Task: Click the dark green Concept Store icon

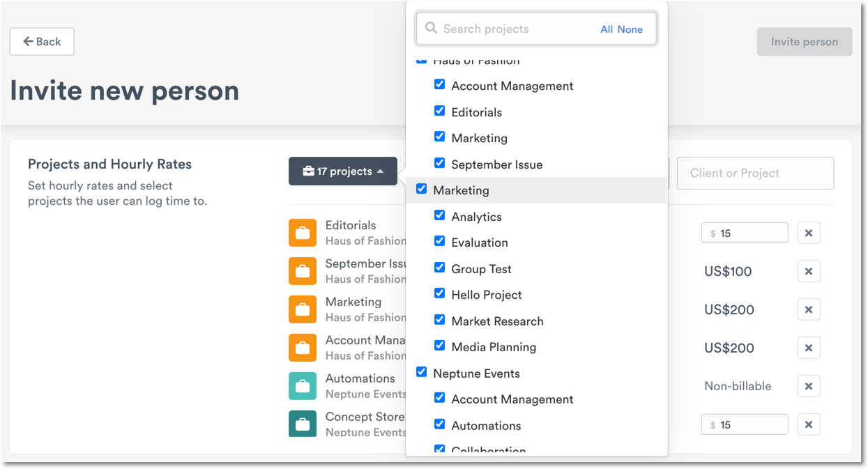Action: click(303, 424)
